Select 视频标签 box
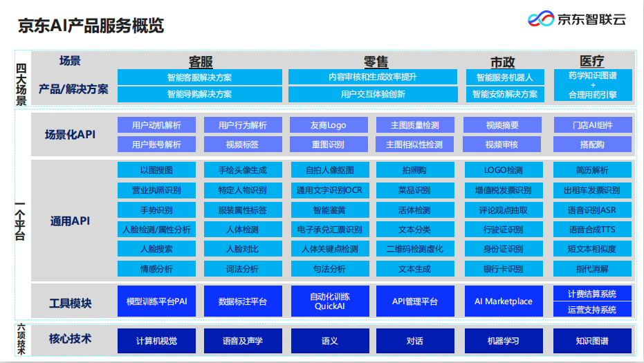644x363 pixels. (243, 144)
